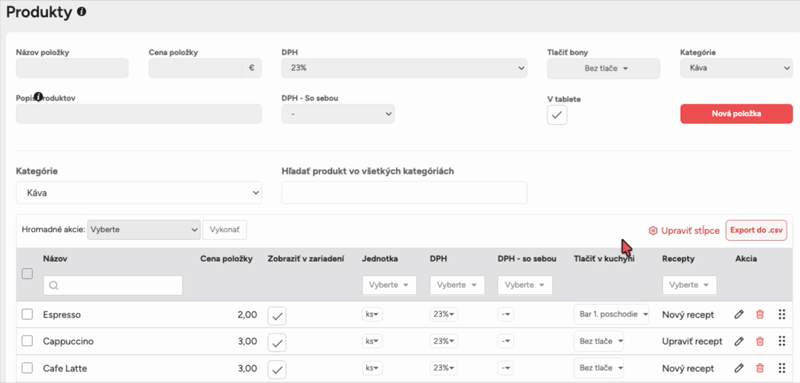The height and width of the screenshot is (383, 800).
Task: Toggle Espresso Zobraziť v zariadení checkbox
Action: click(x=277, y=316)
